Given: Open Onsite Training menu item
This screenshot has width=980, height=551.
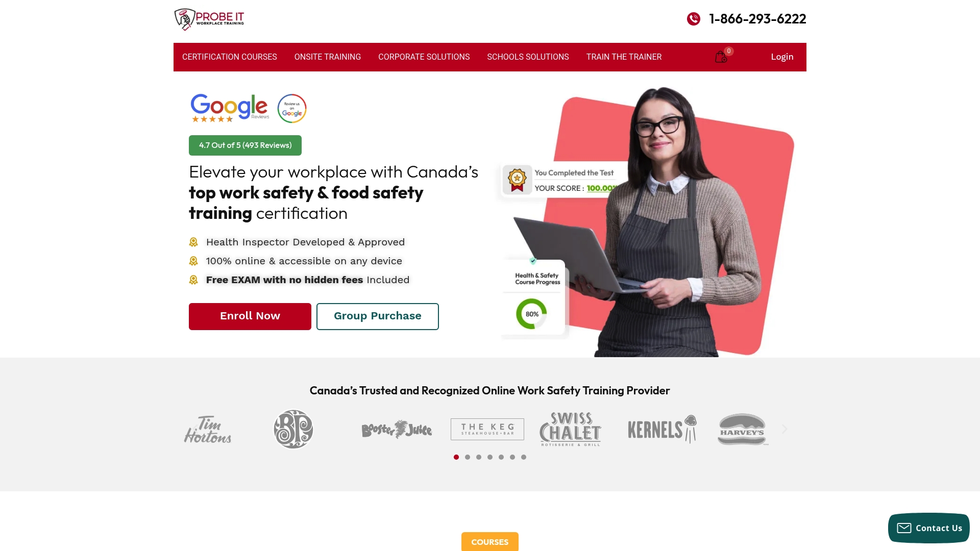Looking at the screenshot, I should (x=328, y=57).
